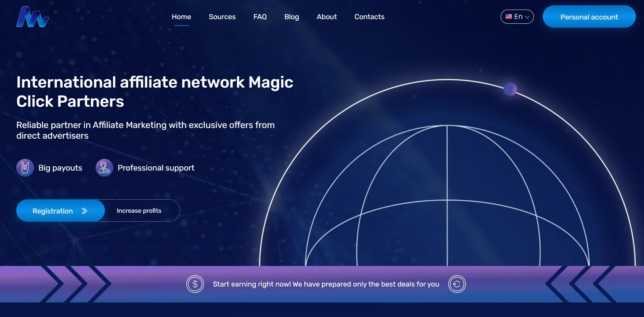Viewport: 644px width, 317px height.
Task: Click the Big payouts hand icon
Action: pos(25,168)
